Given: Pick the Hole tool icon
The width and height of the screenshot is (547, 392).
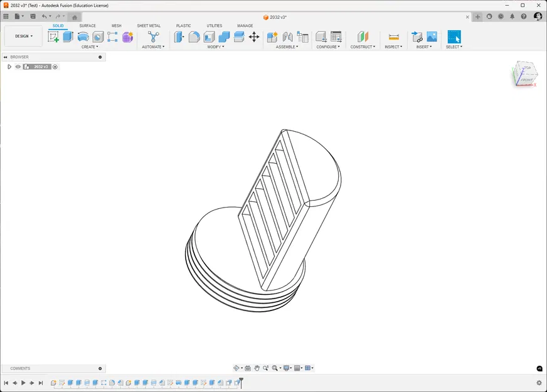Looking at the screenshot, I should [x=98, y=37].
